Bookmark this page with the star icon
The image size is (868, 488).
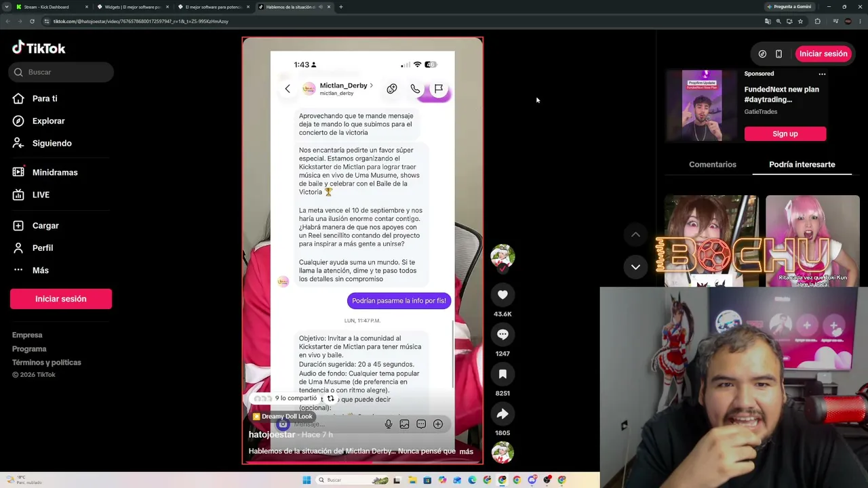click(800, 21)
